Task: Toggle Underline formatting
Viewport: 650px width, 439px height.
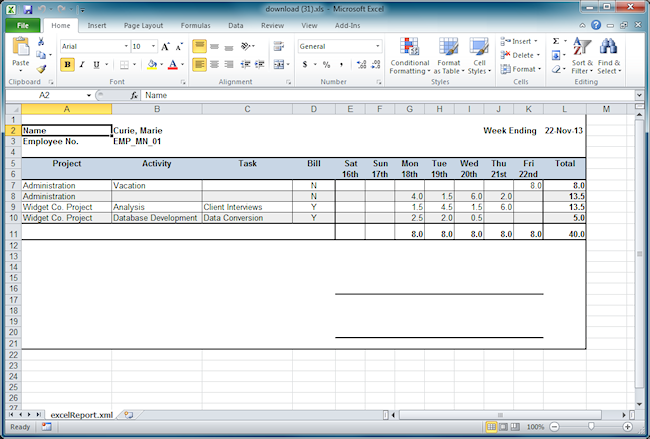Action: point(97,65)
